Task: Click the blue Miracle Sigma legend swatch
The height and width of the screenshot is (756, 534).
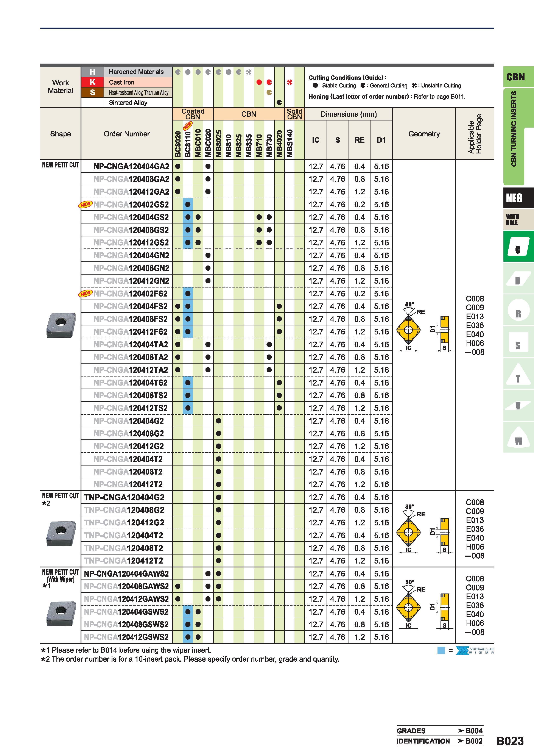Action: (x=441, y=650)
